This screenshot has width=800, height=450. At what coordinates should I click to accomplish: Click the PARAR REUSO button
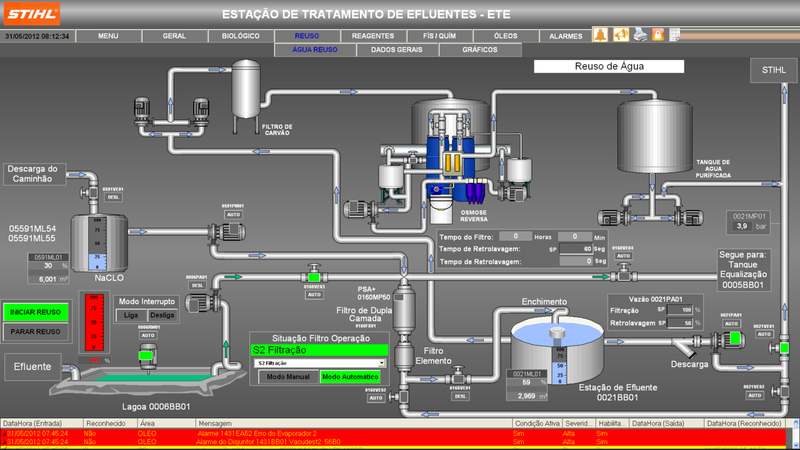coord(36,332)
